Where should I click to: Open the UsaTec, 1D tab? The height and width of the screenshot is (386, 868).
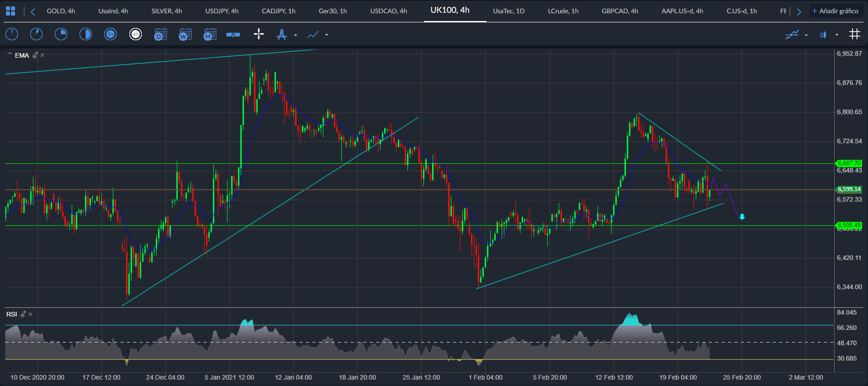pos(509,11)
